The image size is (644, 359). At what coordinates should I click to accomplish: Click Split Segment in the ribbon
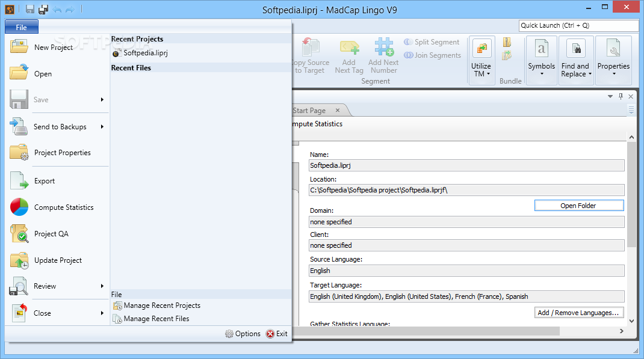point(432,42)
